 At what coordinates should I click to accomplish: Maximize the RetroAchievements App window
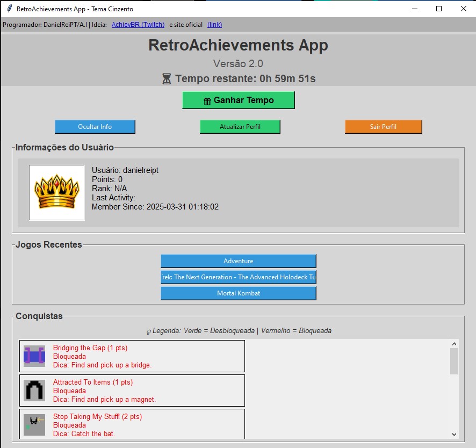[x=438, y=9]
